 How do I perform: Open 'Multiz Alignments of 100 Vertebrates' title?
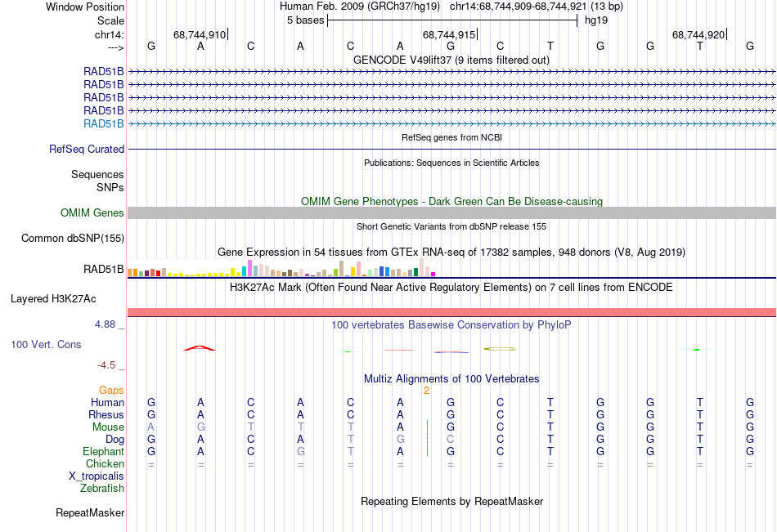(451, 379)
